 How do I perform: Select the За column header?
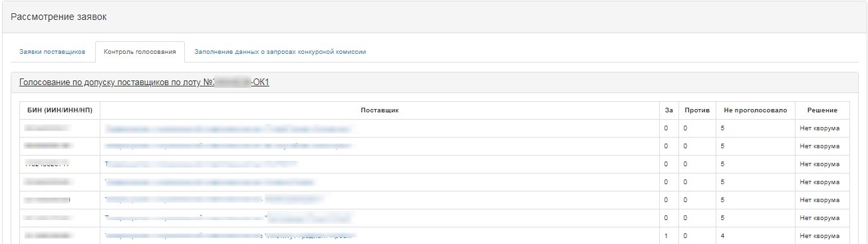(x=668, y=110)
